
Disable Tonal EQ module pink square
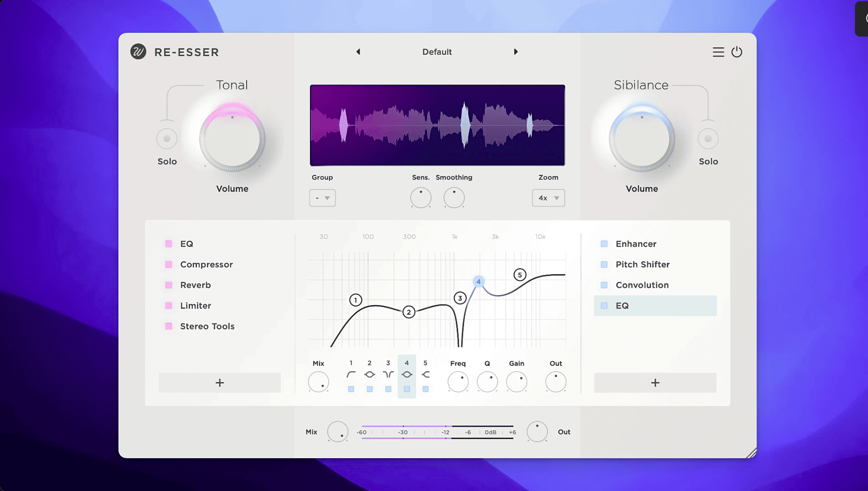(x=169, y=244)
